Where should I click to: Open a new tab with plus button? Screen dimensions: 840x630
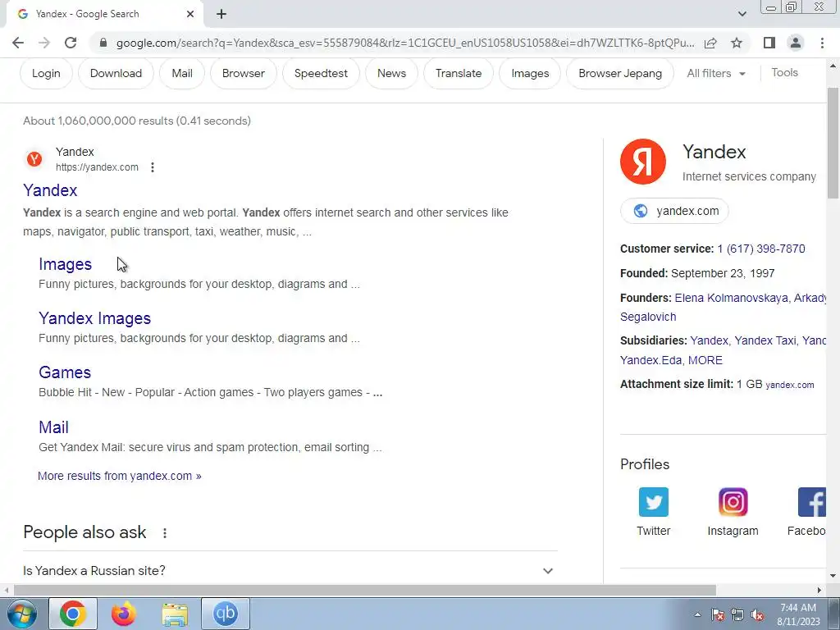coord(221,14)
